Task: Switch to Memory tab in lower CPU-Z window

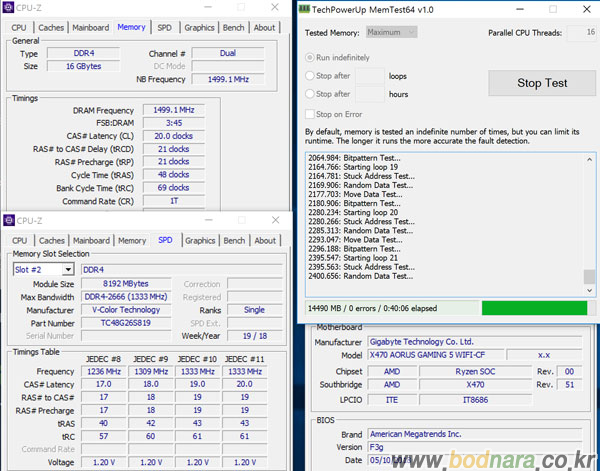Action: click(x=132, y=241)
